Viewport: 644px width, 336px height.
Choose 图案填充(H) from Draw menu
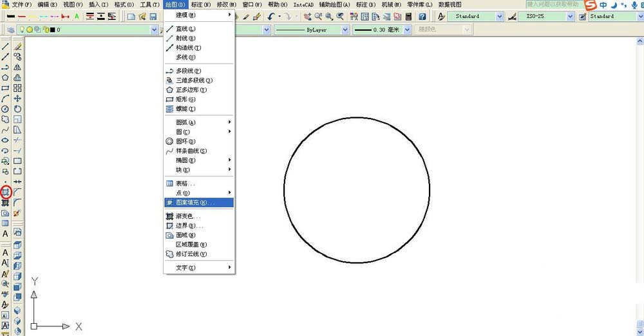point(199,203)
